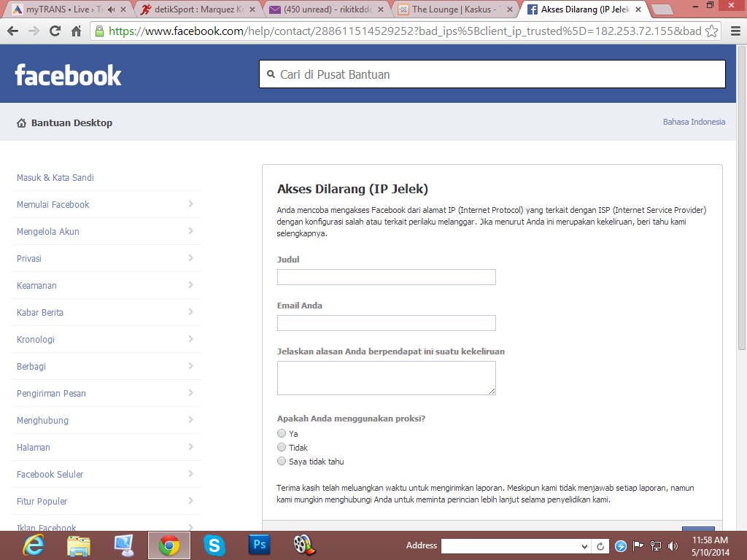Click the page vertical scrollbar thumb
The height and width of the screenshot is (560, 747).
pos(741,198)
